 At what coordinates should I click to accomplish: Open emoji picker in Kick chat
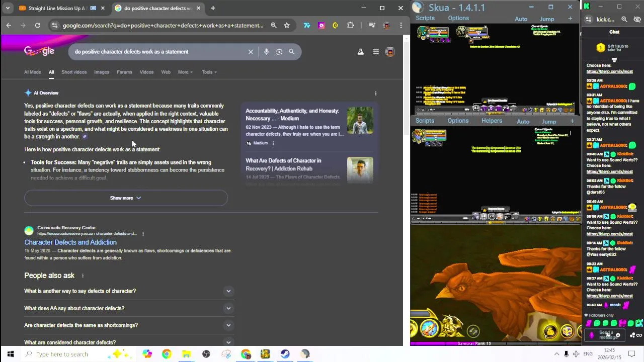[x=618, y=335]
